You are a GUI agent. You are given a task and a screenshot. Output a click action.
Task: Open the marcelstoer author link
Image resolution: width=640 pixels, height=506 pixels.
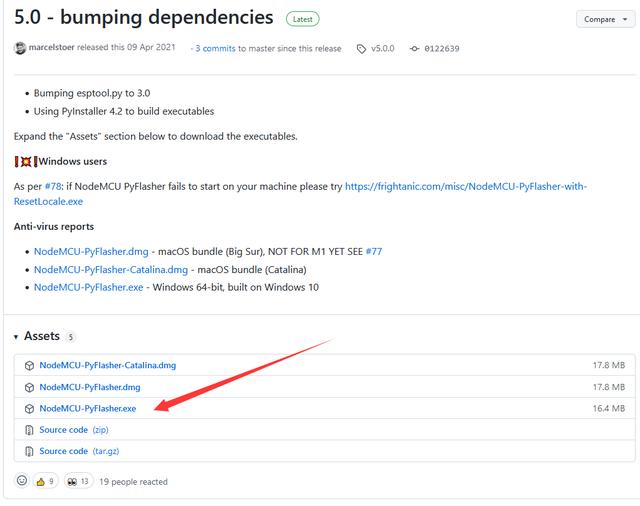click(x=51, y=47)
